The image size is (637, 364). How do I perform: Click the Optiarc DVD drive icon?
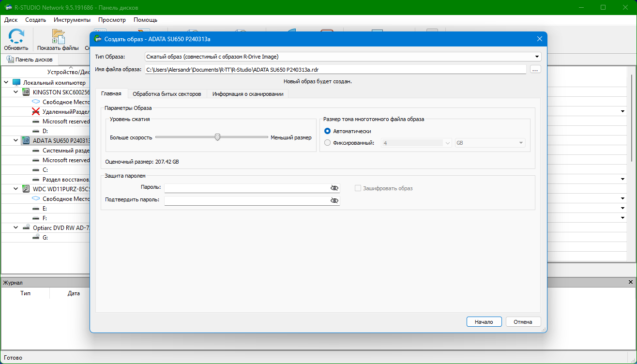pyautogui.click(x=26, y=228)
